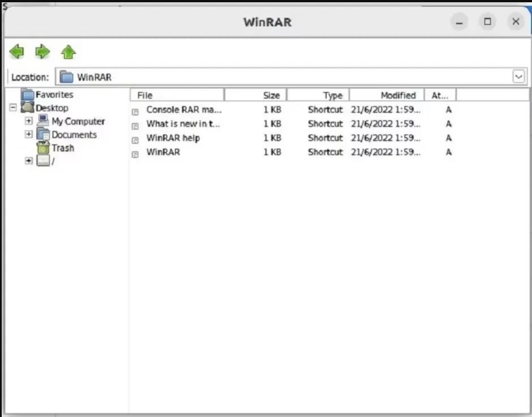
Task: Go up one folder with green up arrow
Action: click(68, 52)
